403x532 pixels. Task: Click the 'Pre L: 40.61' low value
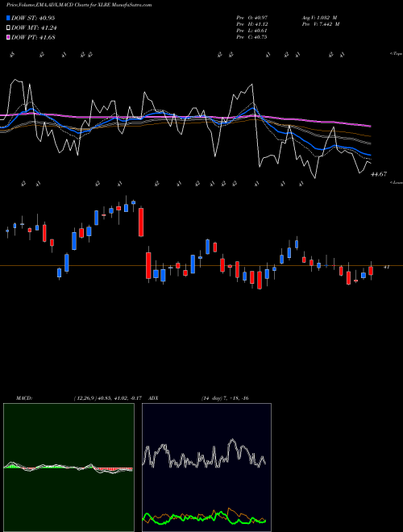(x=251, y=31)
